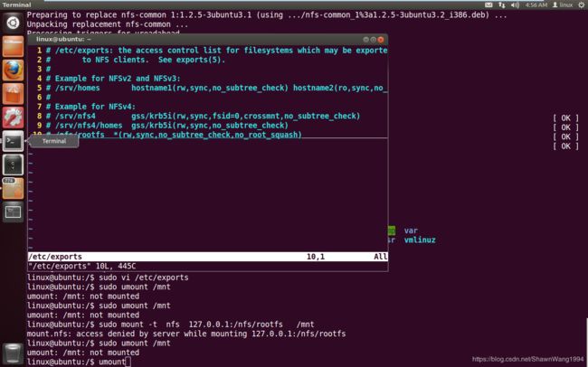Launch Firefox from the dock

[x=13, y=71]
